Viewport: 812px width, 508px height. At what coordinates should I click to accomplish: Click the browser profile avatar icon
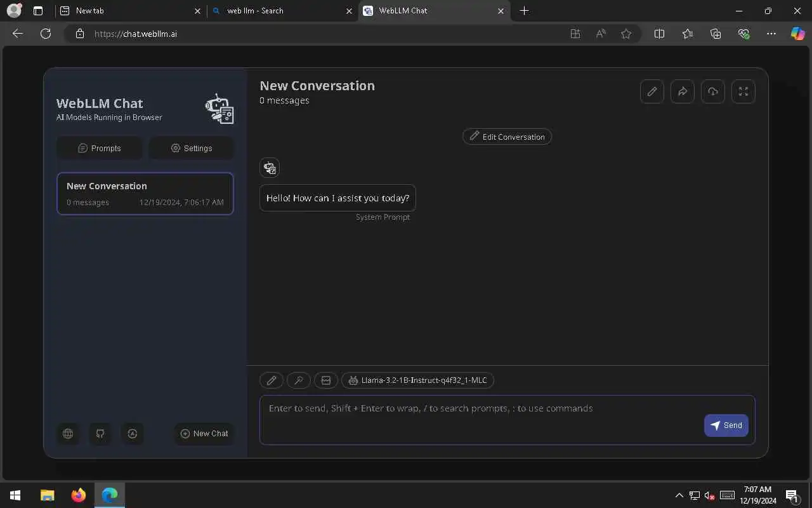point(14,11)
